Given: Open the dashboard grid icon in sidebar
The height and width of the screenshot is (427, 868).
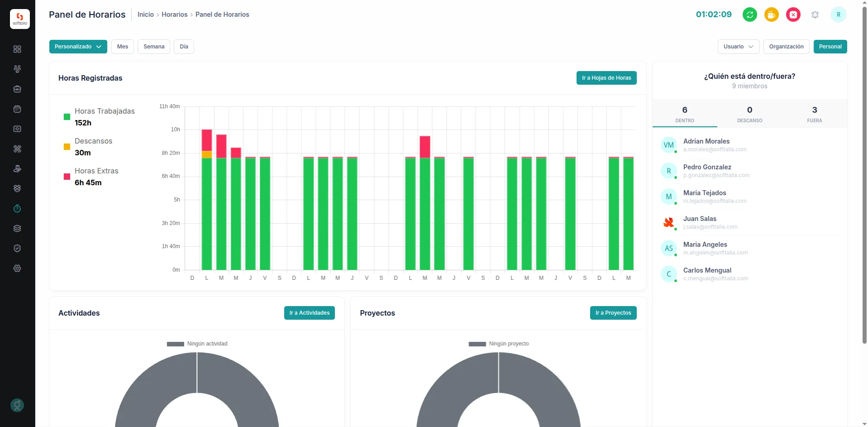Looking at the screenshot, I should [x=17, y=49].
